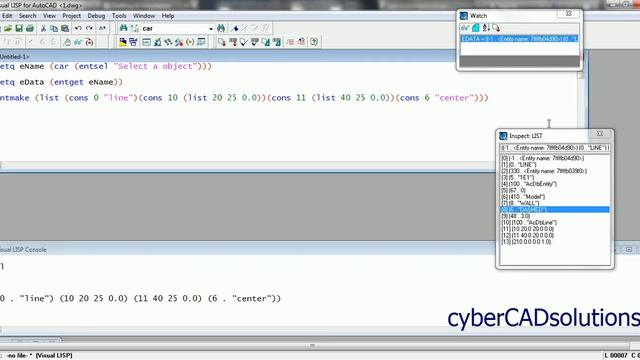
Task: Select the EDATA row in the Watch window
Action: pyautogui.click(x=520, y=39)
